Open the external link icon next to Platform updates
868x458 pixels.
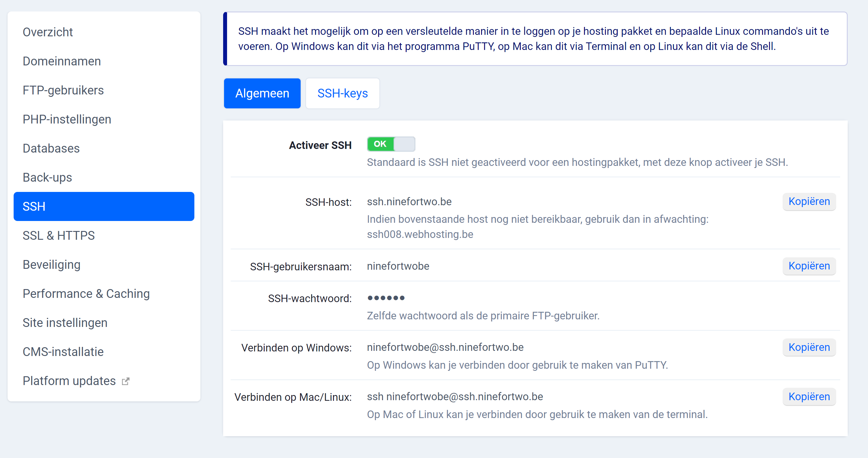coord(125,381)
